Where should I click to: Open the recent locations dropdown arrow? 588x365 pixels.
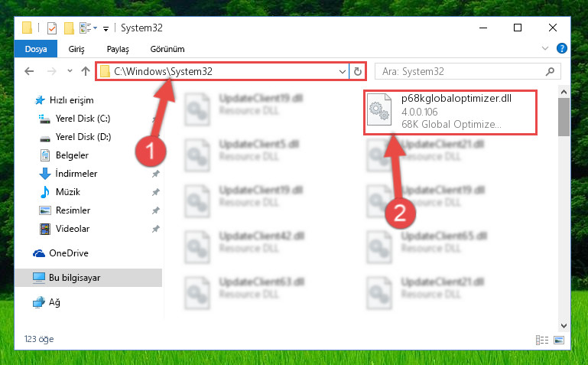[70, 71]
